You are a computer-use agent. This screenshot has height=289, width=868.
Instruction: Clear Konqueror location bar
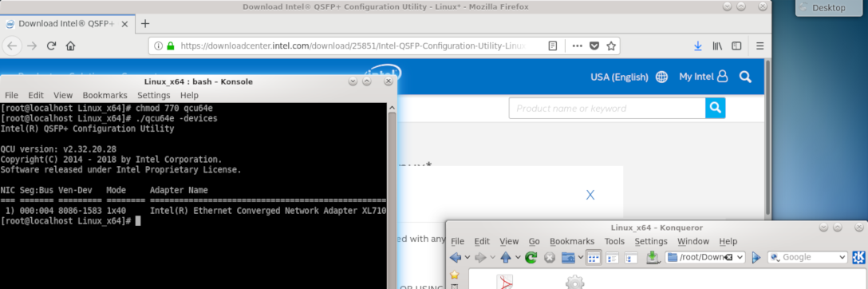[x=728, y=257]
